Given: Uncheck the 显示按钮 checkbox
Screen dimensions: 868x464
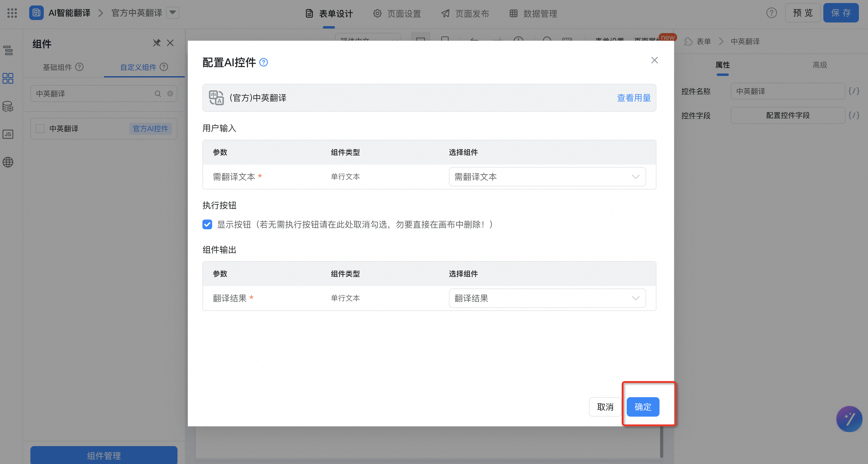Looking at the screenshot, I should 207,224.
